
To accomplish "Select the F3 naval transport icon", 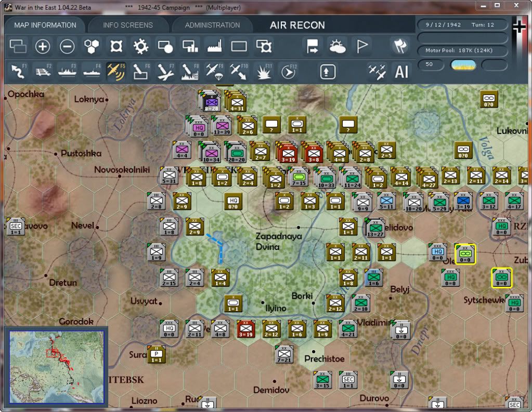I will [x=67, y=72].
